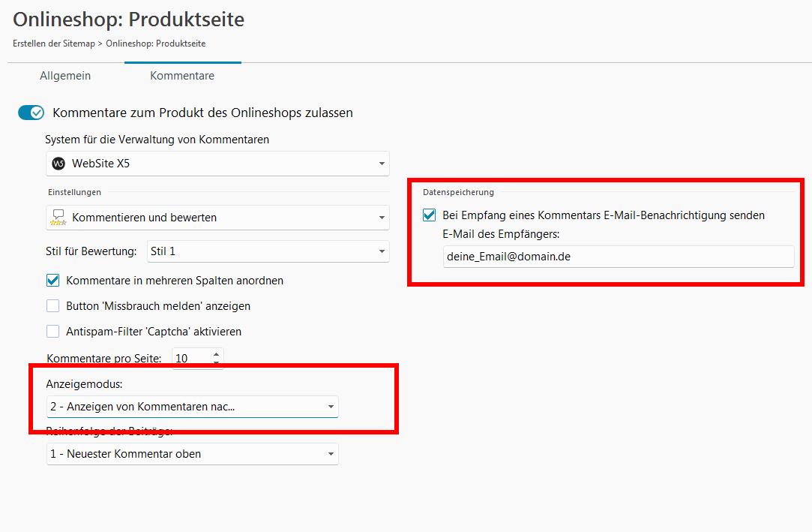Switch to the Allgemein tab

(x=65, y=76)
